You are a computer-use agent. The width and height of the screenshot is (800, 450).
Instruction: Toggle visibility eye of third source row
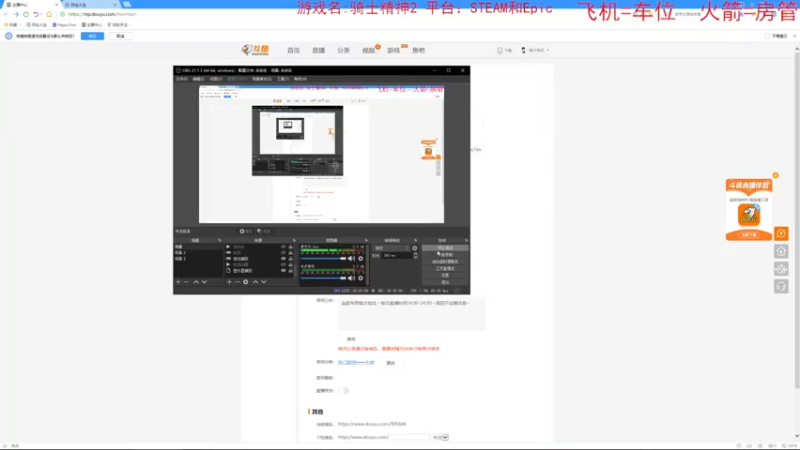point(283,259)
